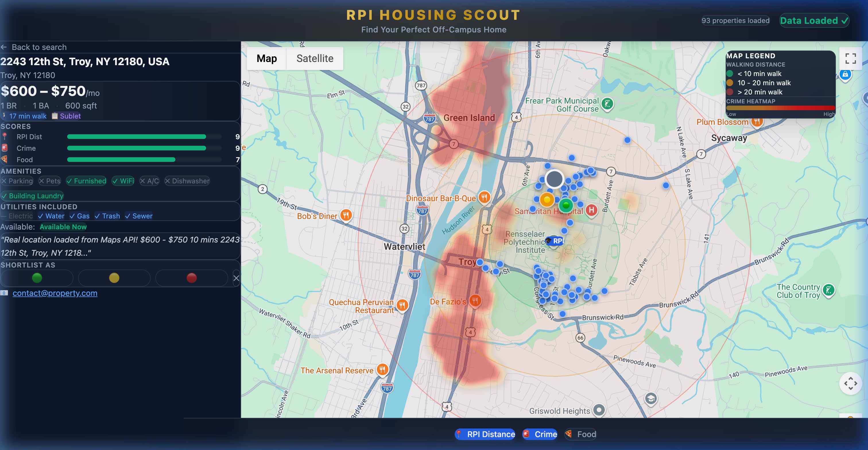Click the map pan control icon
Viewport: 868px width, 450px height.
coord(850,383)
